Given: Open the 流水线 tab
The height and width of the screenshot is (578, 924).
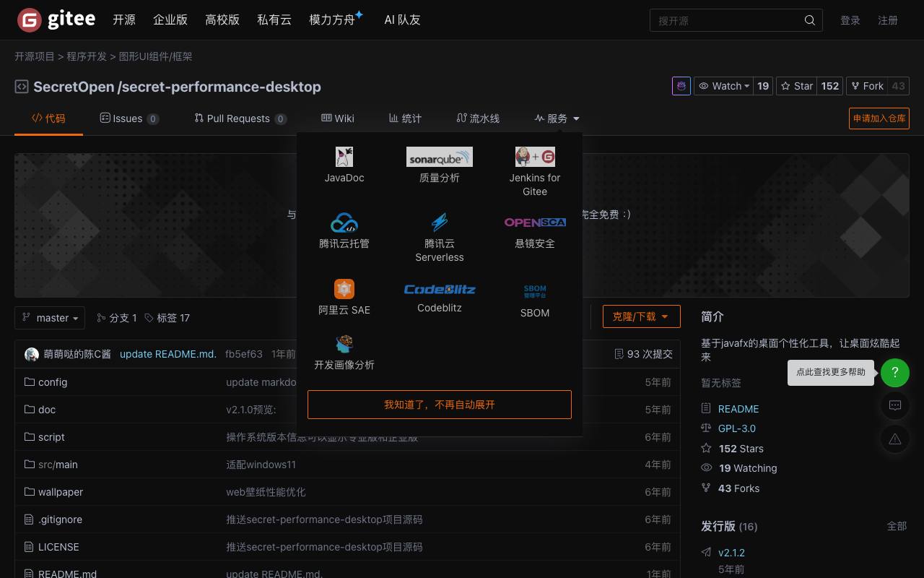Looking at the screenshot, I should pyautogui.click(x=478, y=118).
